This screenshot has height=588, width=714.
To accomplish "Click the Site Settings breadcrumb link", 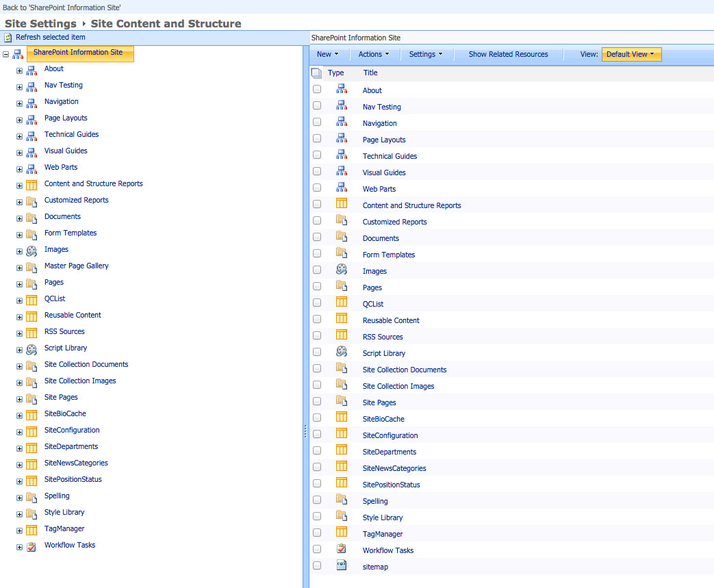I will pyautogui.click(x=40, y=24).
